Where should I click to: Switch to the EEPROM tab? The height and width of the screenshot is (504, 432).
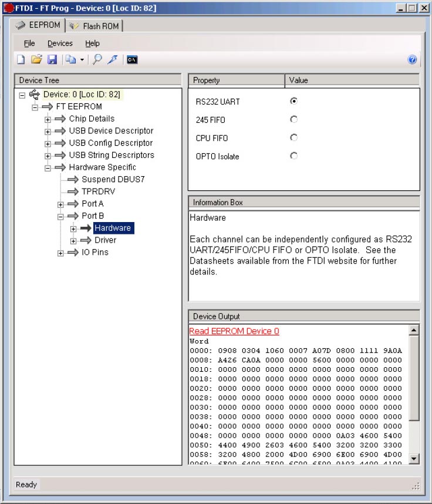point(37,25)
